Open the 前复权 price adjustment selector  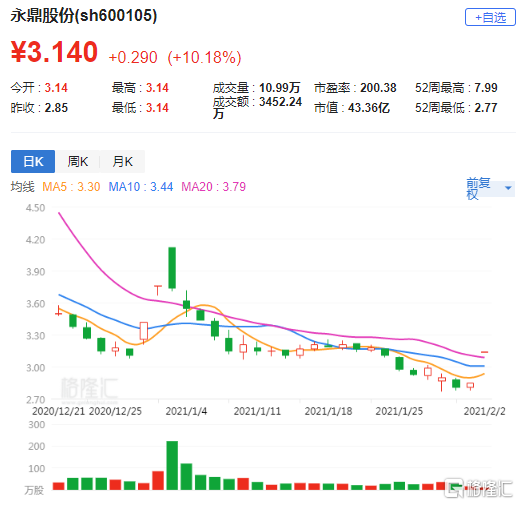coord(490,188)
